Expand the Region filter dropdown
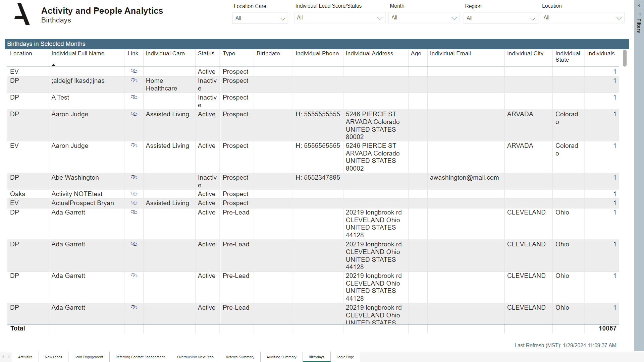 point(500,18)
